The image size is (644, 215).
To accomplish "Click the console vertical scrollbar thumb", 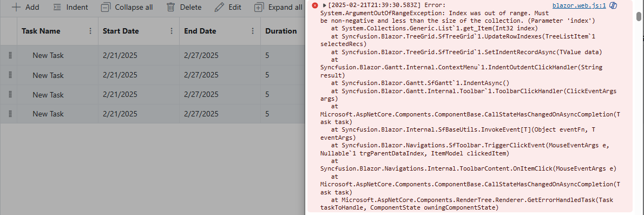I will click(x=639, y=16).
